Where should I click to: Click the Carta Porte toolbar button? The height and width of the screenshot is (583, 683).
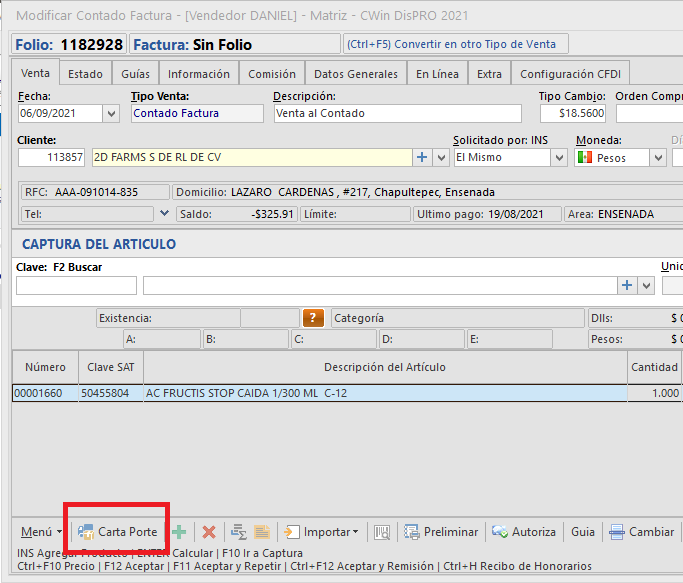click(118, 532)
